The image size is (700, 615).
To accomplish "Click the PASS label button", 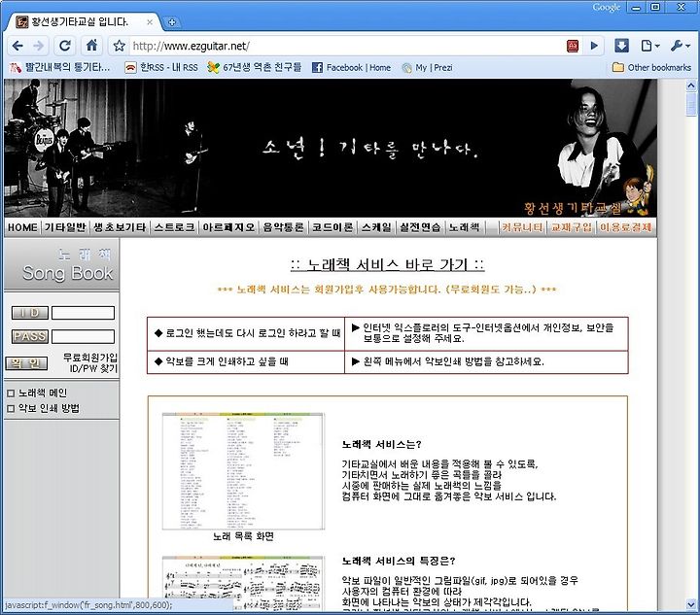I will coord(30,336).
